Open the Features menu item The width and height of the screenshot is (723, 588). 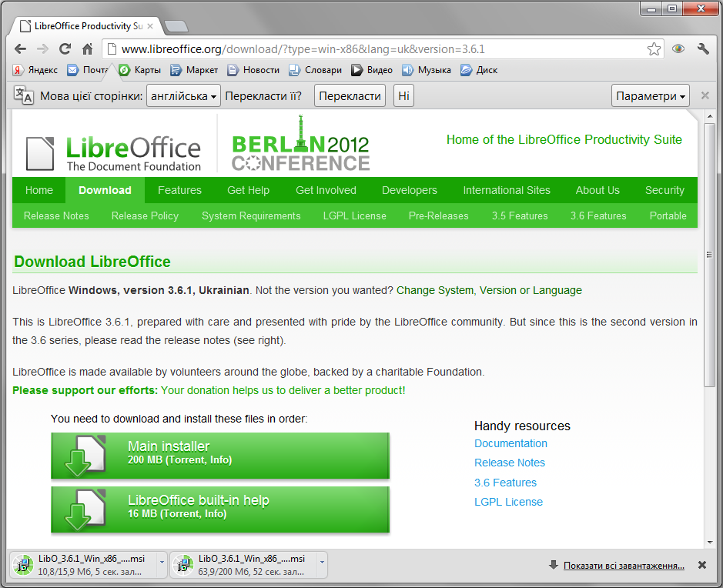click(179, 190)
